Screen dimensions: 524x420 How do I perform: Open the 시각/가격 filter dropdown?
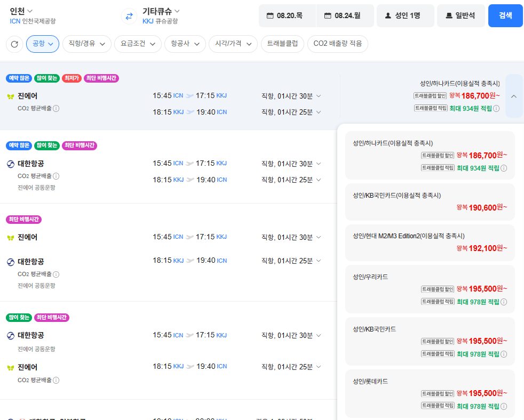click(x=233, y=44)
